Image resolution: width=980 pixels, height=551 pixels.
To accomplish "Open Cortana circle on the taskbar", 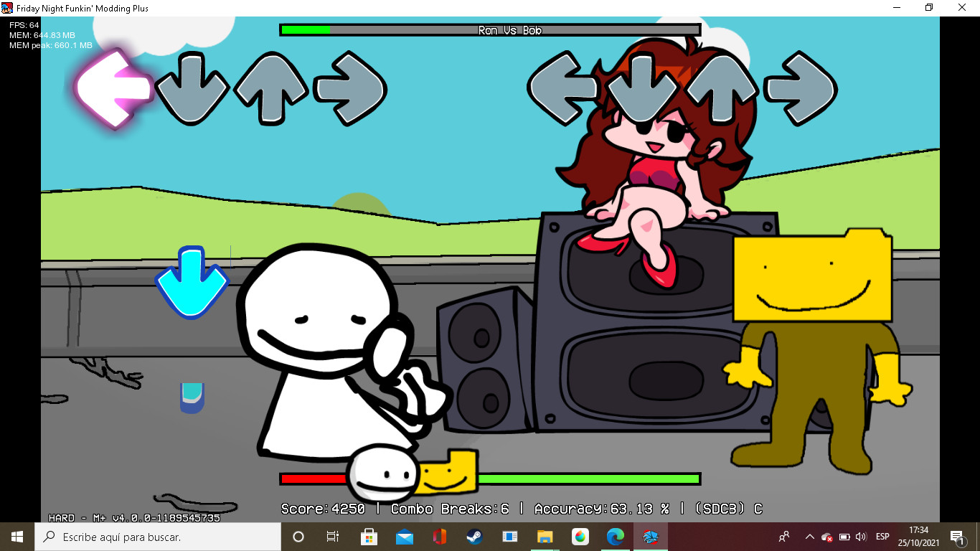I will pos(298,537).
